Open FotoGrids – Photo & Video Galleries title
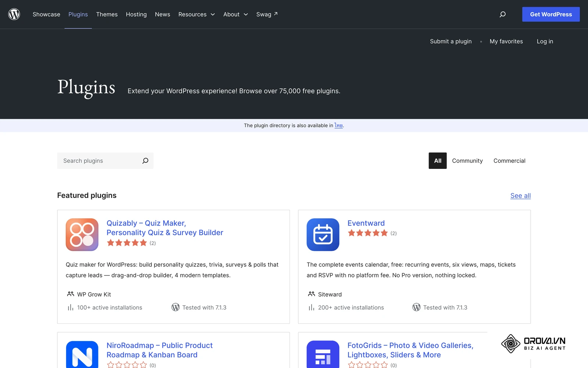The image size is (588, 368). tap(410, 350)
